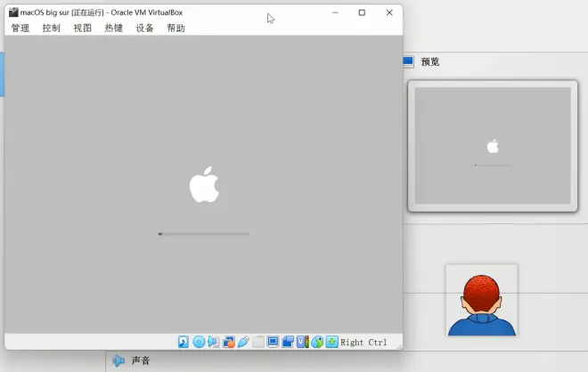Click the keyboard capture green arrow icon
Image resolution: width=588 pixels, height=372 pixels.
tap(332, 342)
